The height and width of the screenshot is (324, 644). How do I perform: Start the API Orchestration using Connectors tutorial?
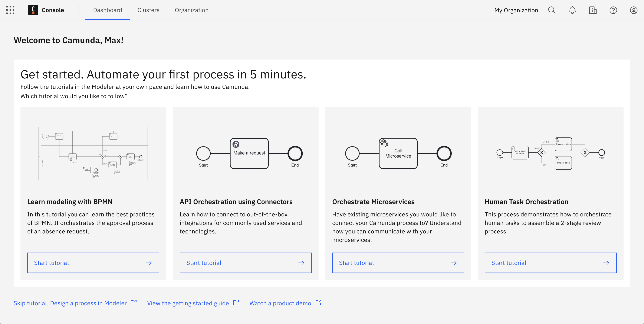click(x=246, y=263)
